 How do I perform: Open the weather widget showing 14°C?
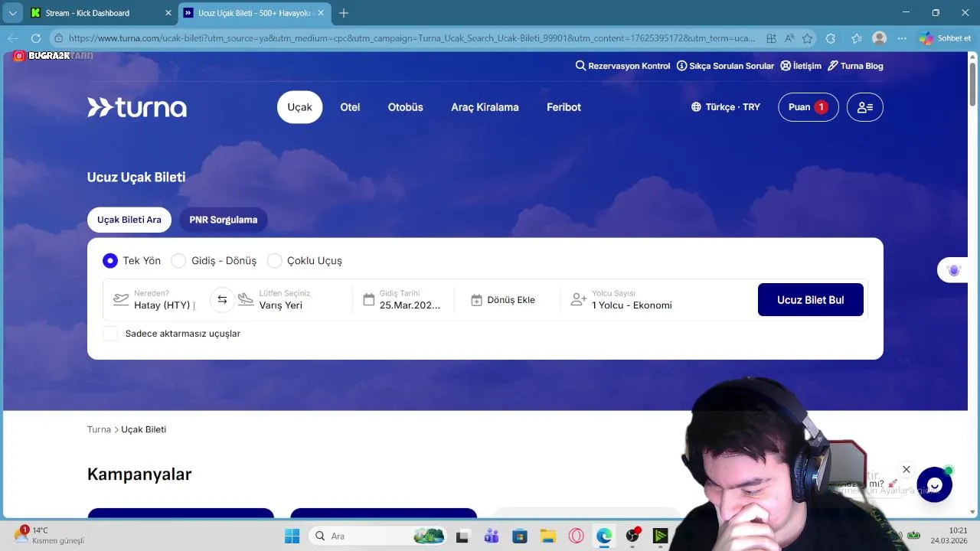coord(50,536)
